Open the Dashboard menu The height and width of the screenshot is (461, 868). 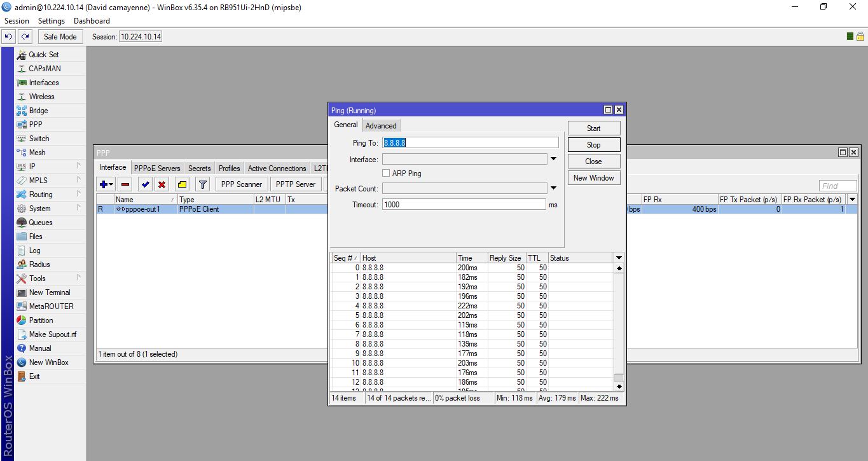click(92, 21)
